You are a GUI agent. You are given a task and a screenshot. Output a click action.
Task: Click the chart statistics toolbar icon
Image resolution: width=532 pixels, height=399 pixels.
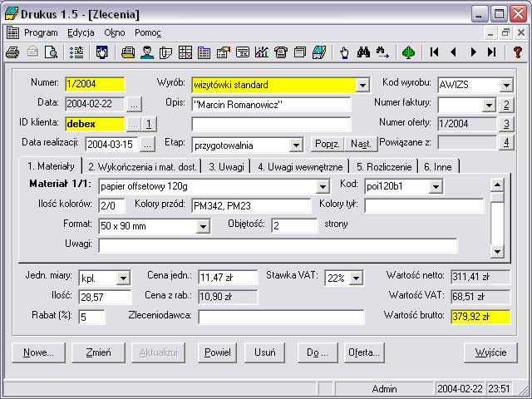(262, 52)
